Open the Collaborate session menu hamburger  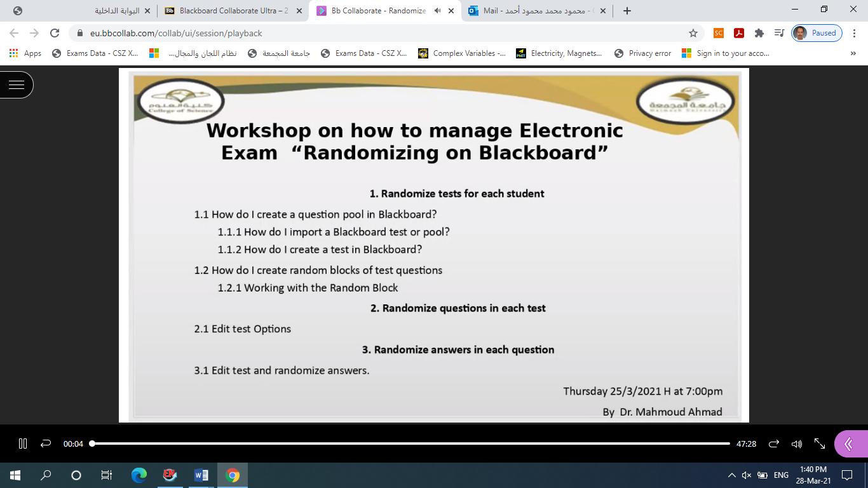[x=17, y=85]
